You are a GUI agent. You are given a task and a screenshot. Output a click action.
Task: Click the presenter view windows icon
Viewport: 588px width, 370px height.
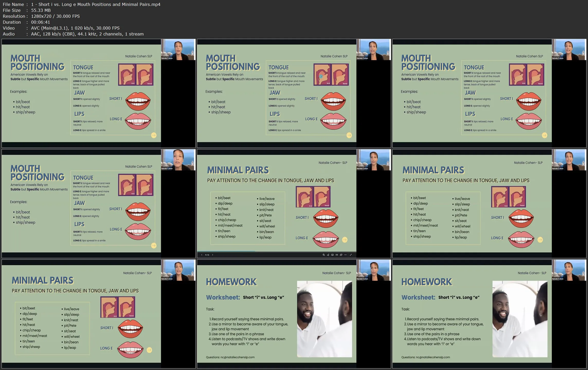tap(341, 255)
